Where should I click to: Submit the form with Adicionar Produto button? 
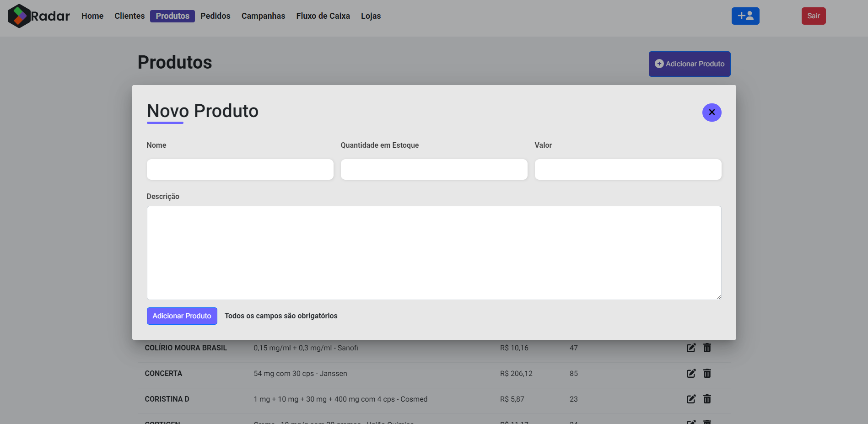click(x=182, y=316)
